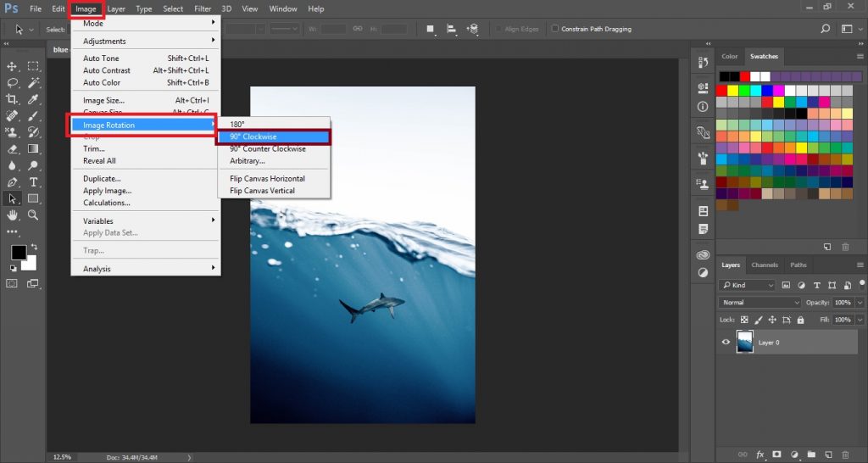Select the Path Selection tool in toolbox

(x=12, y=198)
